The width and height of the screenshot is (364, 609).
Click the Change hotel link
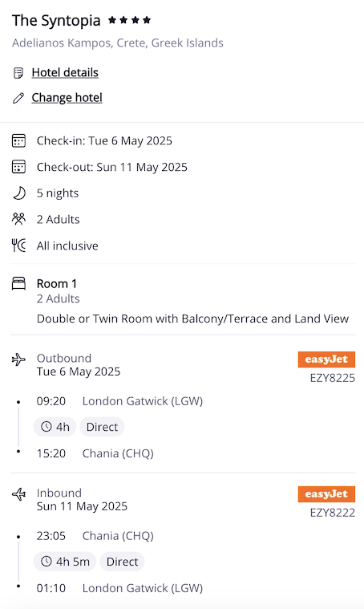67,97
